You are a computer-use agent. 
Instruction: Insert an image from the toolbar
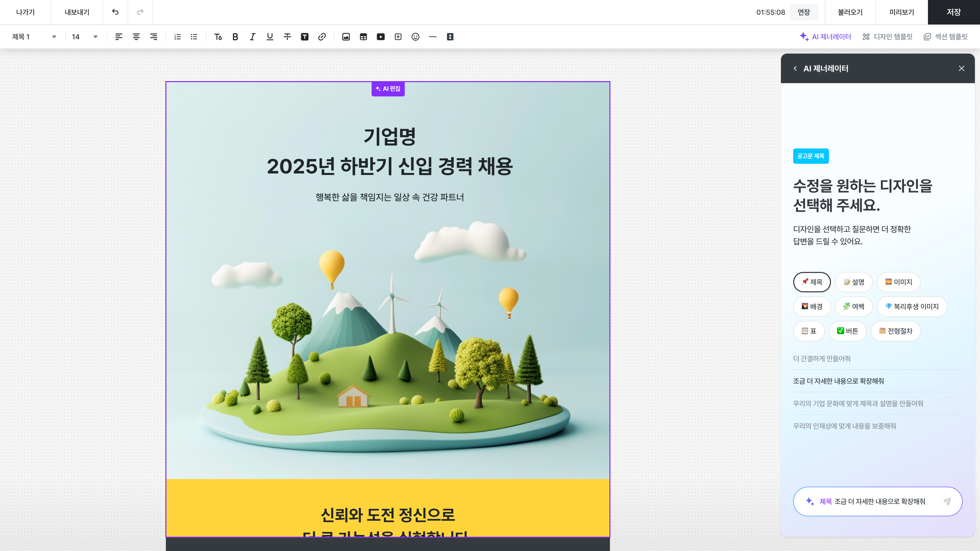tap(346, 36)
